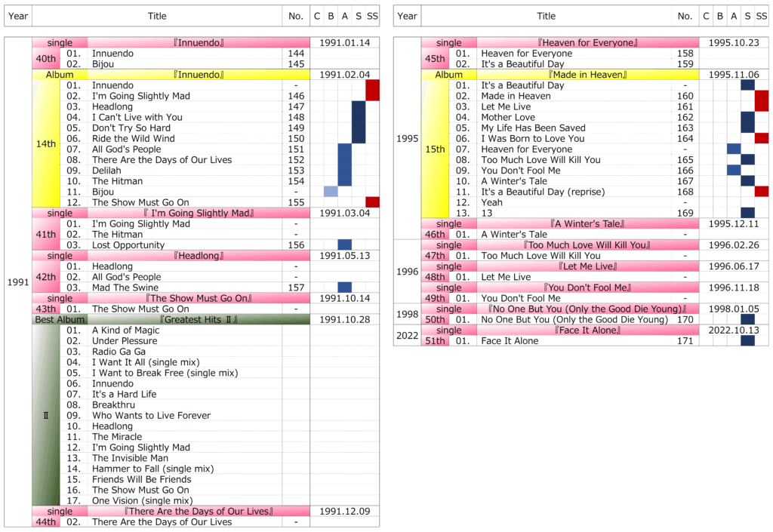Select the right table's 'No.' column header
773x532 pixels.
click(685, 16)
